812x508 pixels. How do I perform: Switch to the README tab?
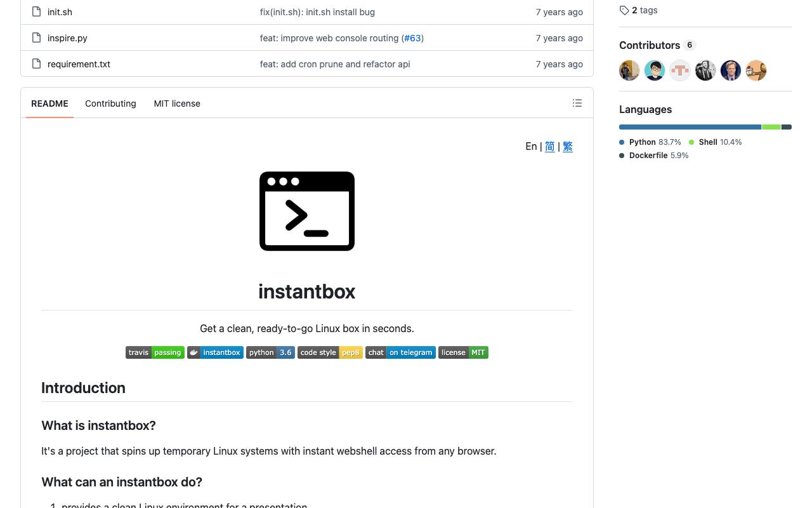coord(49,104)
